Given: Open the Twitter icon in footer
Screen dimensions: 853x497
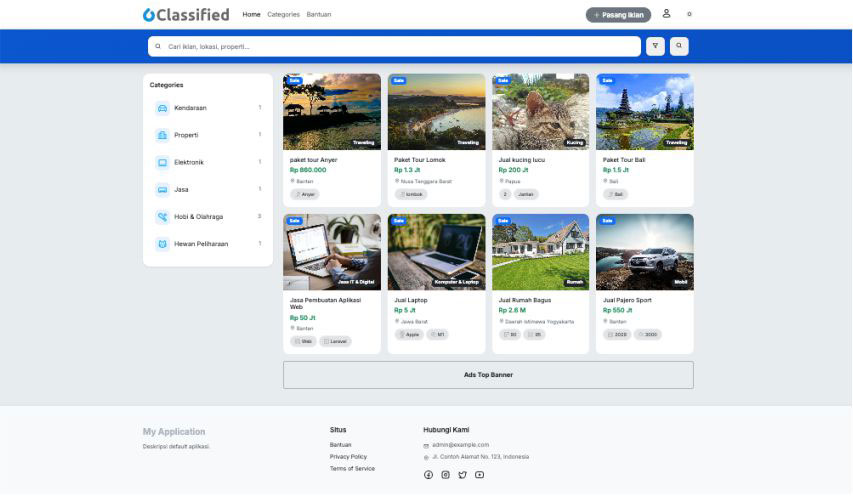Looking at the screenshot, I should tap(462, 475).
